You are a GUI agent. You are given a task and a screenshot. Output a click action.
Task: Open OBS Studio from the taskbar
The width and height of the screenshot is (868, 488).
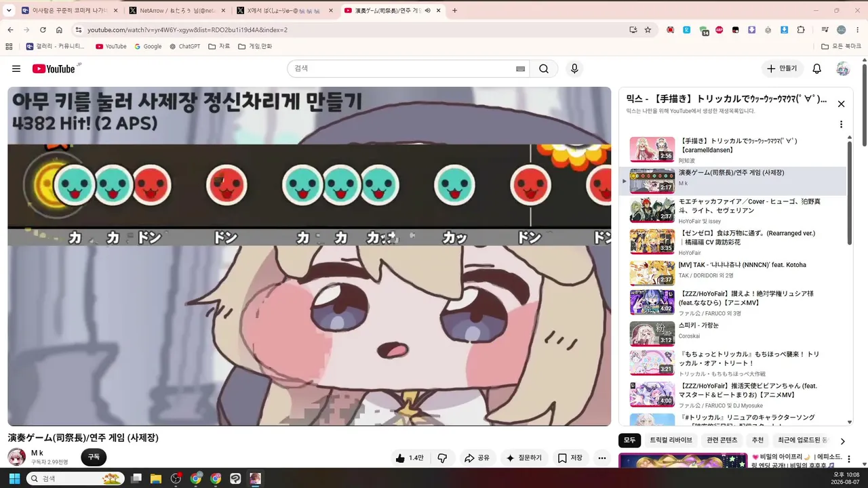click(176, 479)
